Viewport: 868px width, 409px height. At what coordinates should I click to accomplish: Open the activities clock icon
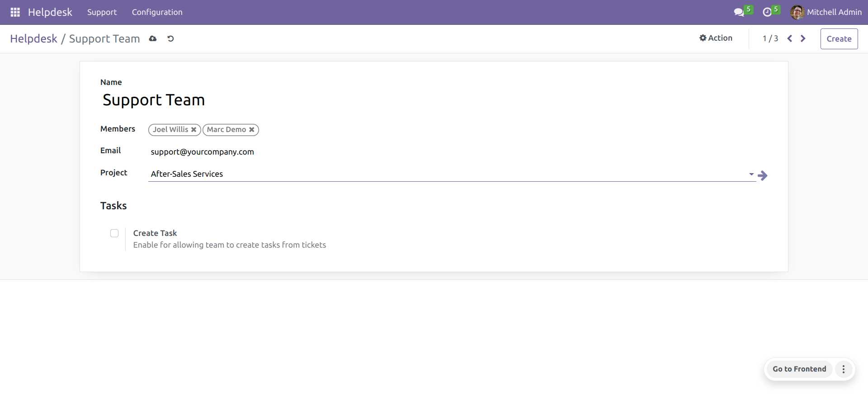coord(767,12)
